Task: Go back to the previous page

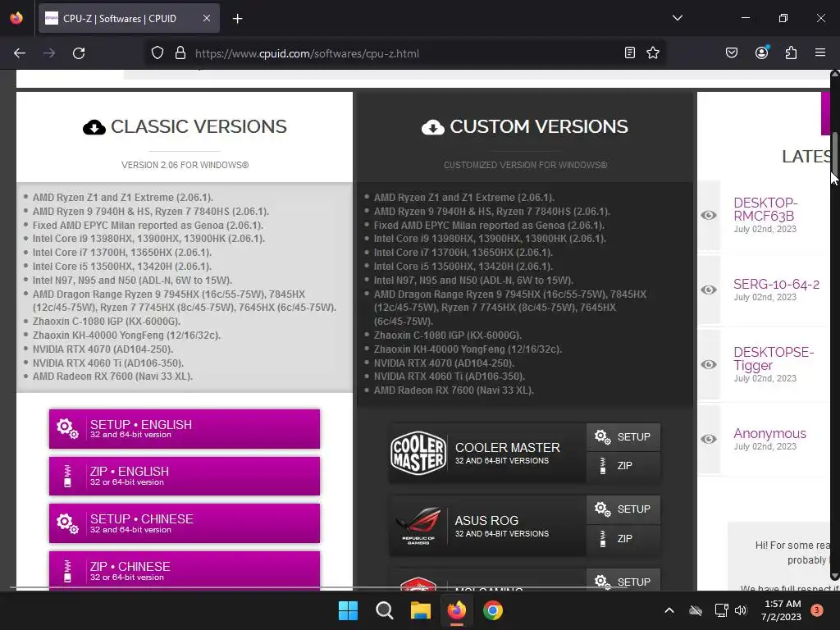Action: tap(20, 53)
